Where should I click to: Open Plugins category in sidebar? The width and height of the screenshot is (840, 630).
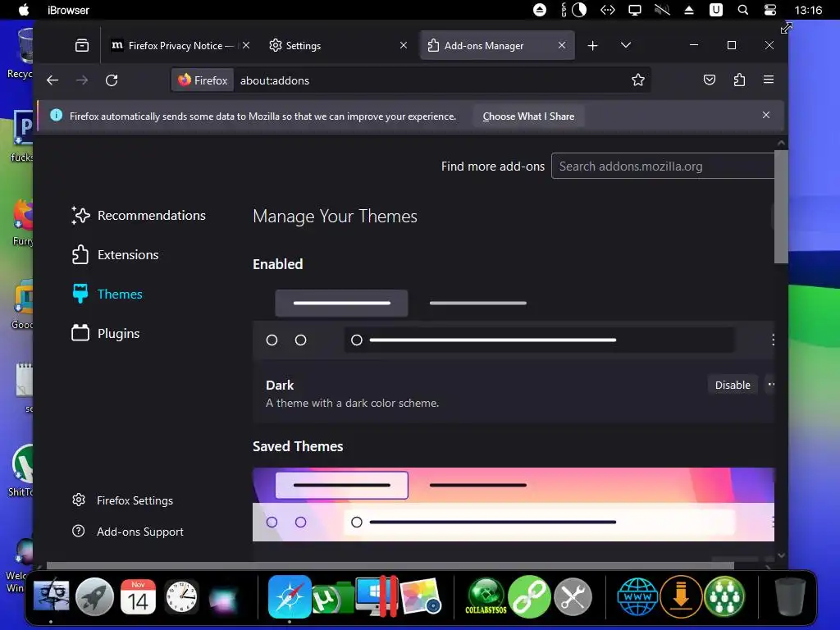tap(106, 333)
